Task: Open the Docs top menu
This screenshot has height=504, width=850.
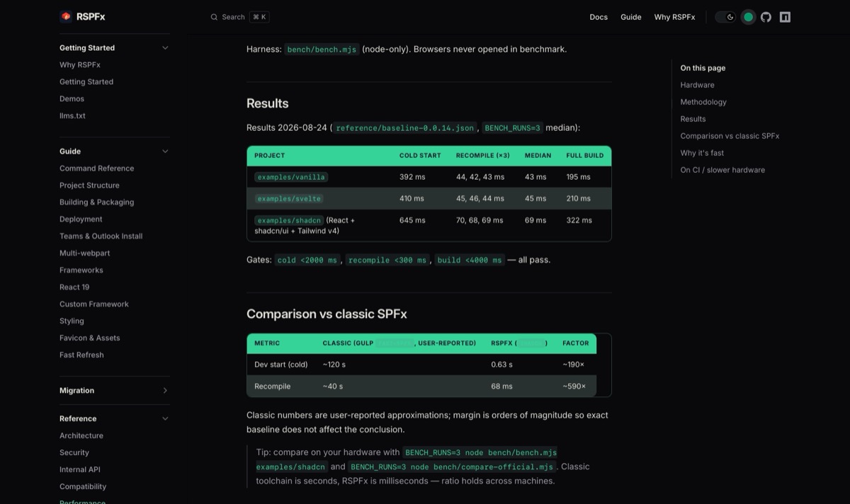Action: pos(599,17)
